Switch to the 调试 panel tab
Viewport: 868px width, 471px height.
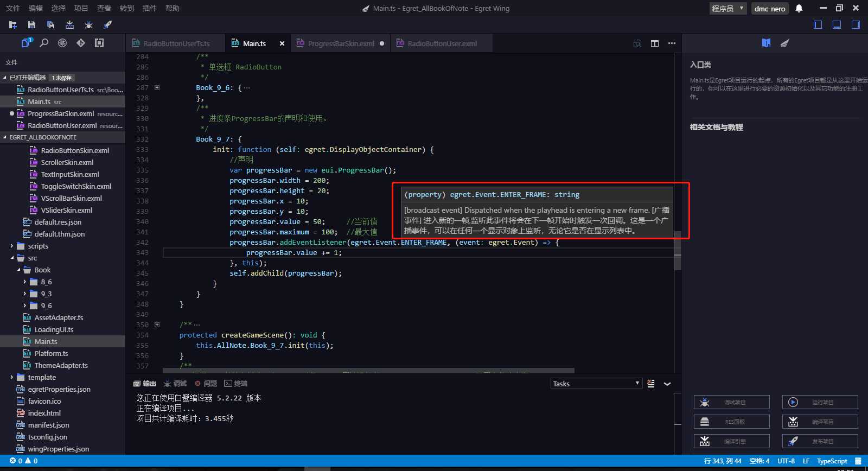coord(175,384)
